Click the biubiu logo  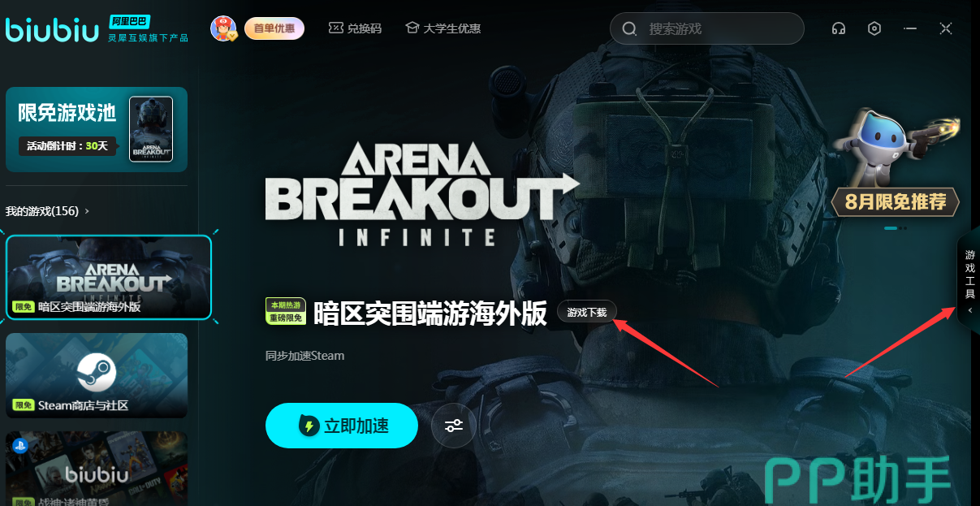[x=52, y=28]
